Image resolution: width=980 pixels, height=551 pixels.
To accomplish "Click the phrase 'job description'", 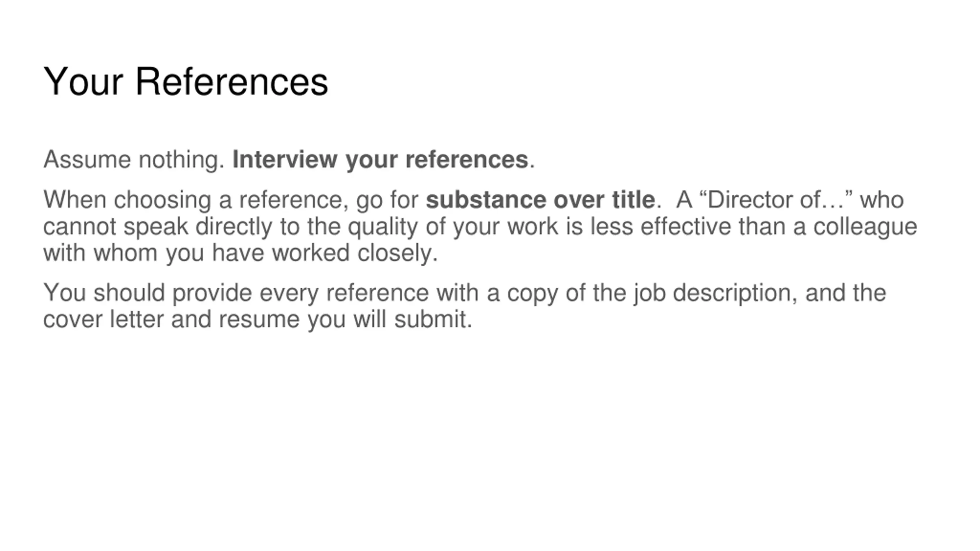I will (x=715, y=293).
